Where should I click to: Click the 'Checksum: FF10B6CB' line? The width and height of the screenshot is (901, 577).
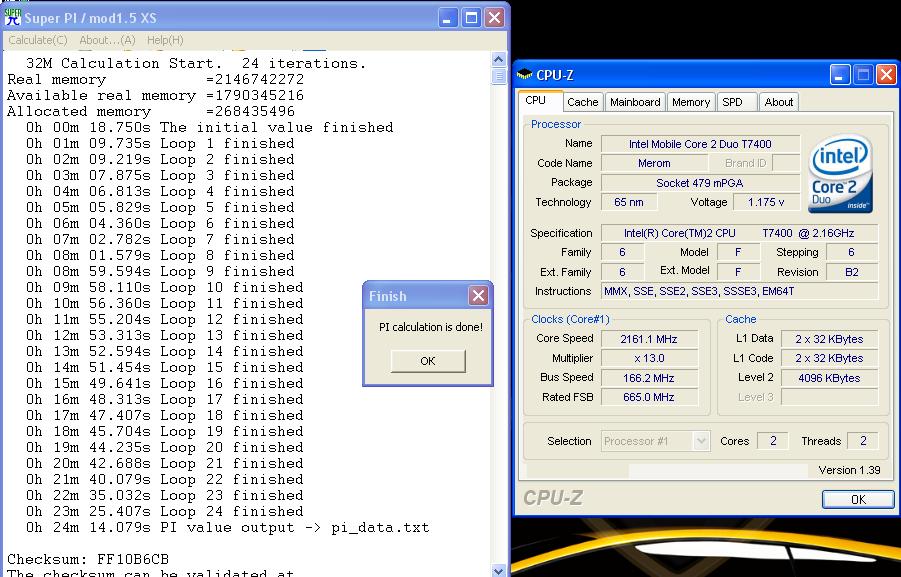(x=88, y=559)
